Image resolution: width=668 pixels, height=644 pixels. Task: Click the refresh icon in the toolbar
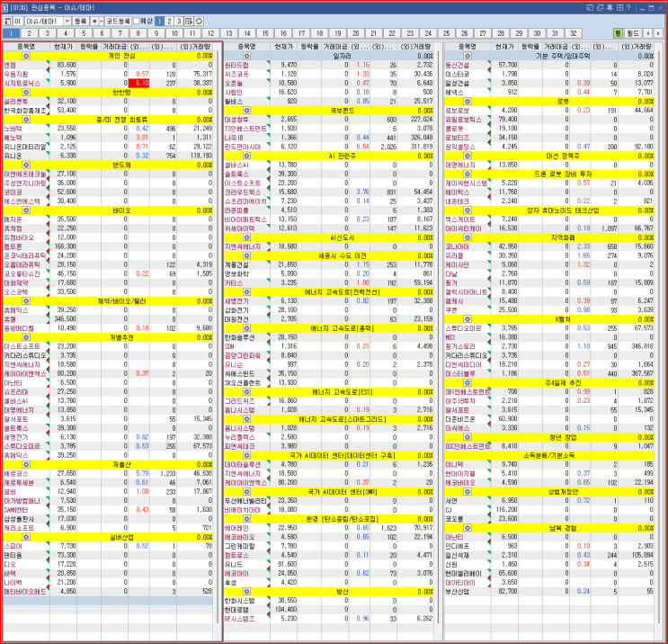pyautogui.click(x=199, y=21)
